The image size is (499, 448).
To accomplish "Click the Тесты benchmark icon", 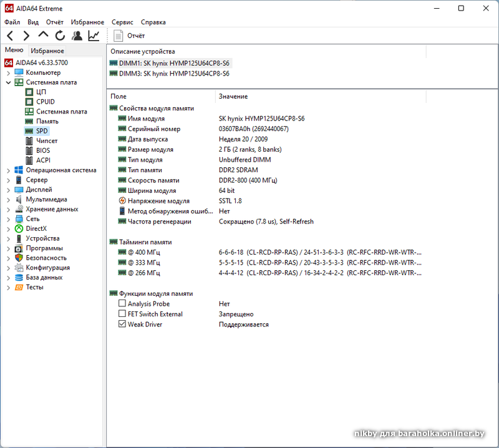I will pyautogui.click(x=19, y=287).
